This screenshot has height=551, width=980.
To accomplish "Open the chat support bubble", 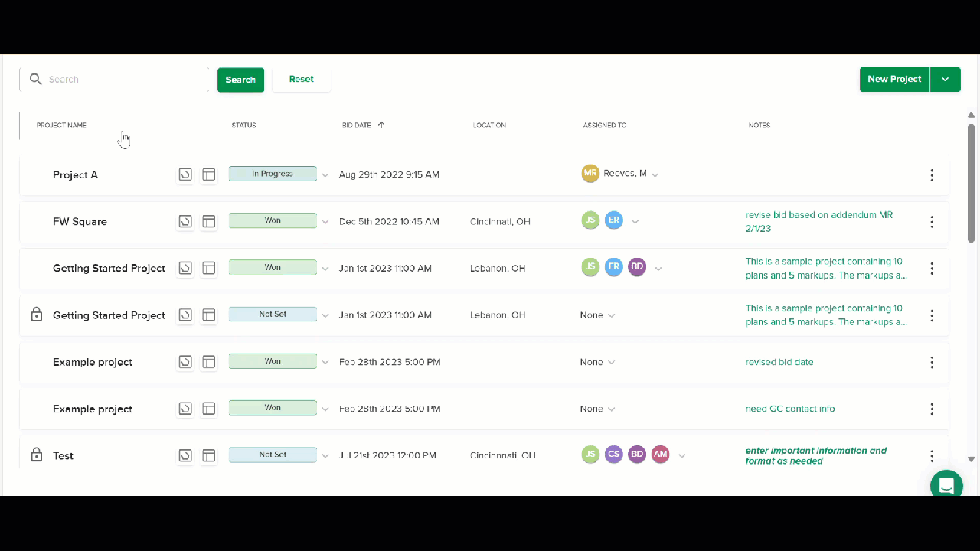I will pyautogui.click(x=946, y=485).
